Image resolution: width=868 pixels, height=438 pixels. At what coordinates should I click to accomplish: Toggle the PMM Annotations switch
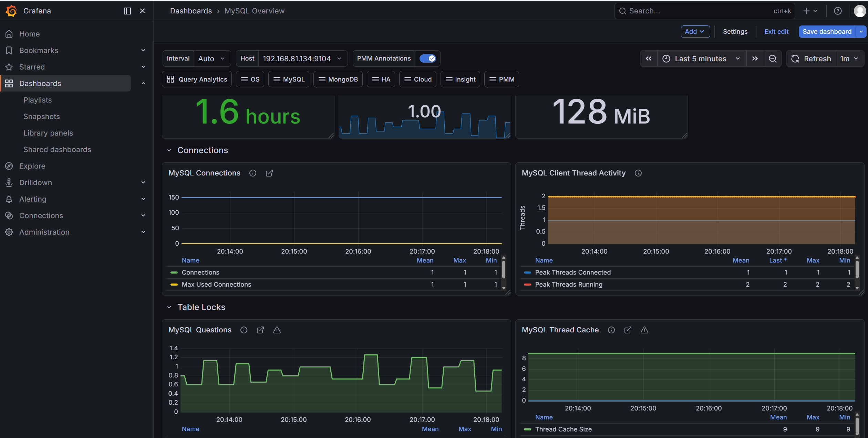click(428, 58)
